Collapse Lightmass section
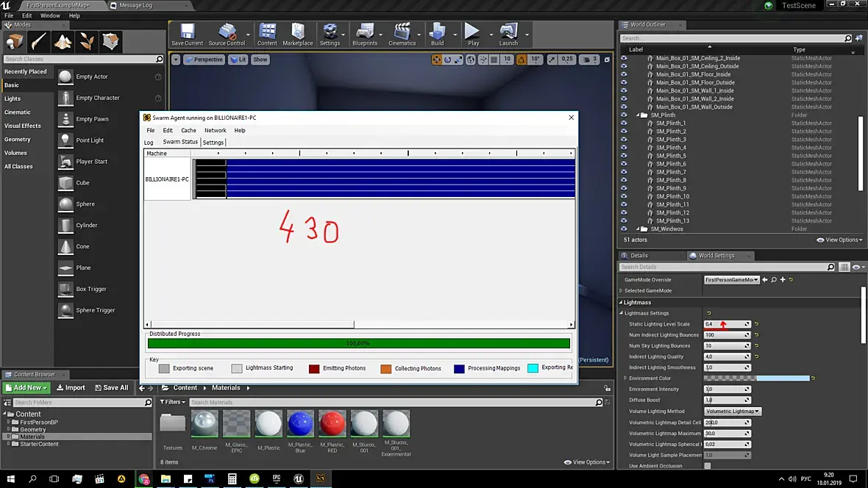The width and height of the screenshot is (868, 488). [621, 303]
